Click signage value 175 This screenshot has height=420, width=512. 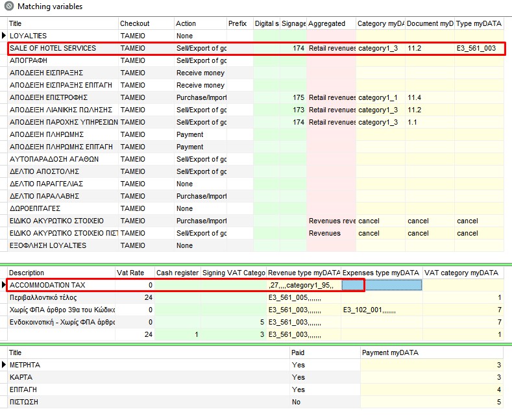point(293,97)
